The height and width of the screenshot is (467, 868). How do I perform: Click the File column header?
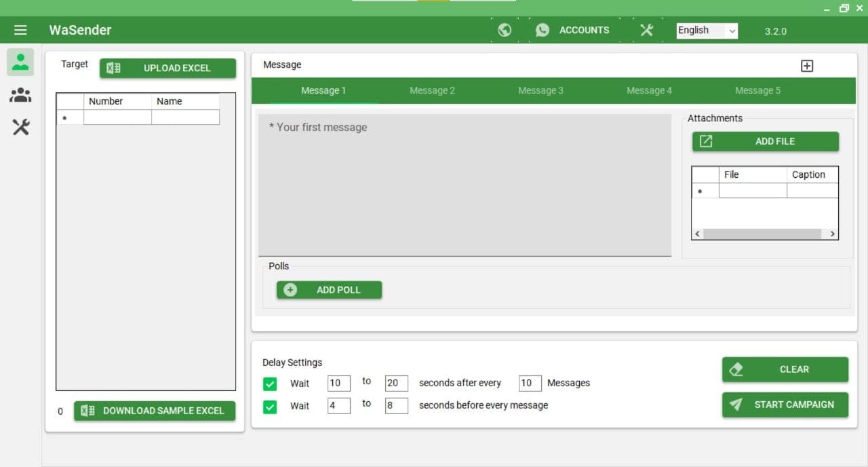click(x=753, y=175)
